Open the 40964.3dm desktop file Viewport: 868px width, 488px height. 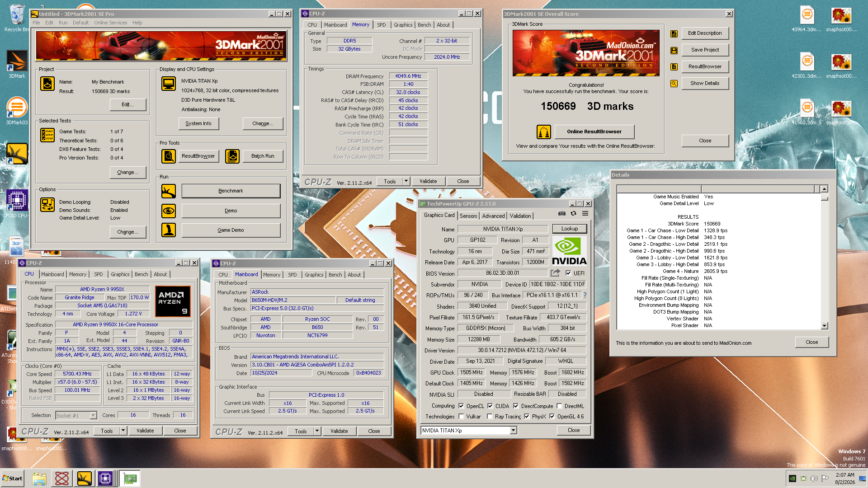(x=807, y=19)
